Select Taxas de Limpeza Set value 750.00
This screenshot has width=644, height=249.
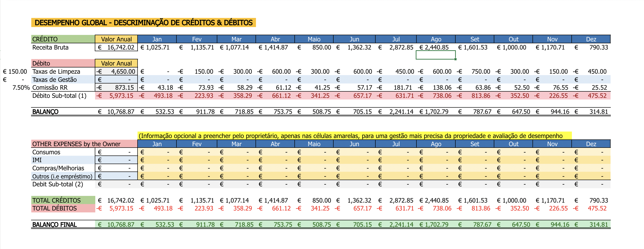click(x=474, y=71)
